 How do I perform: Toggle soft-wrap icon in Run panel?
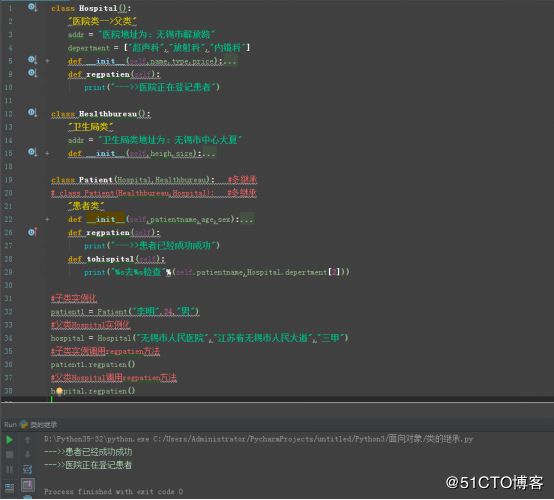28,469
